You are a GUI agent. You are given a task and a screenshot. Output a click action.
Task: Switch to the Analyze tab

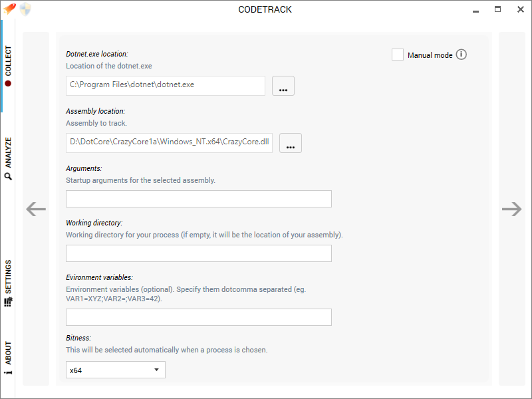click(x=8, y=158)
